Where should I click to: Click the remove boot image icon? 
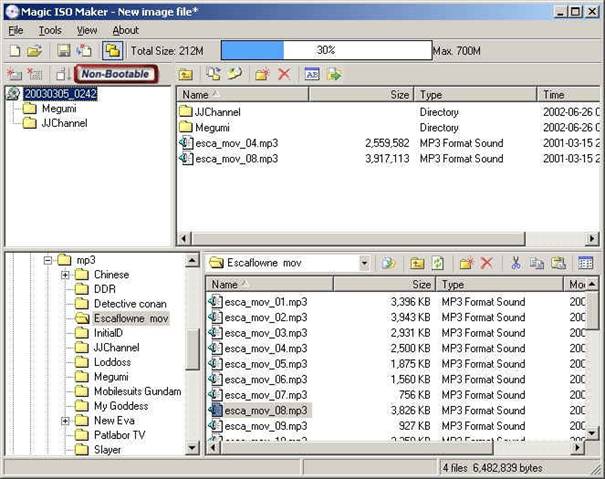tap(35, 74)
